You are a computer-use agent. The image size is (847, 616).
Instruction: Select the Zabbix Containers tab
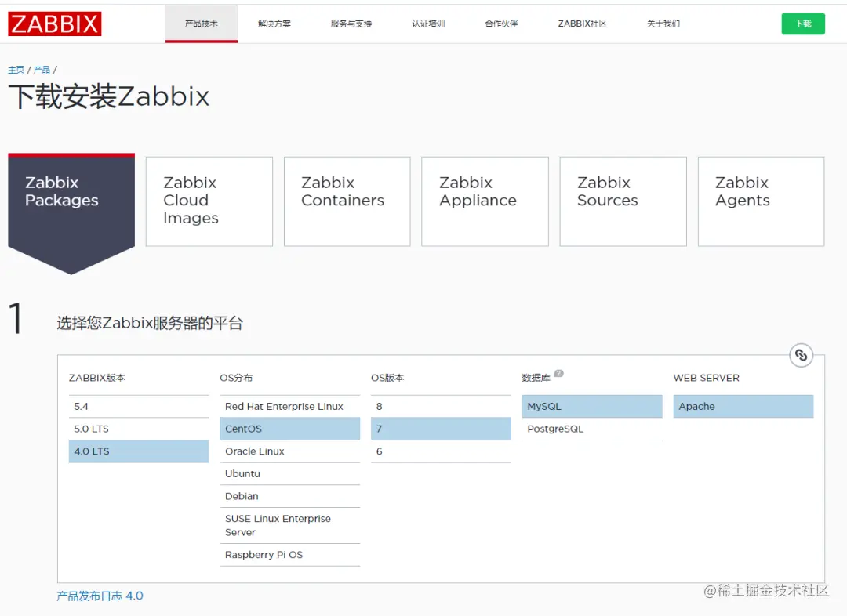point(347,201)
